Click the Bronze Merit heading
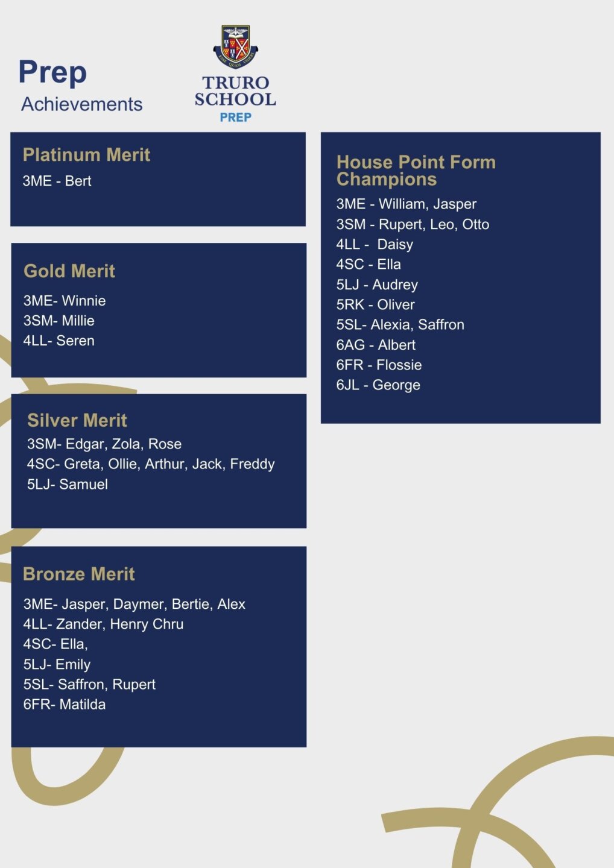Screen dimensions: 614x868 (x=79, y=574)
